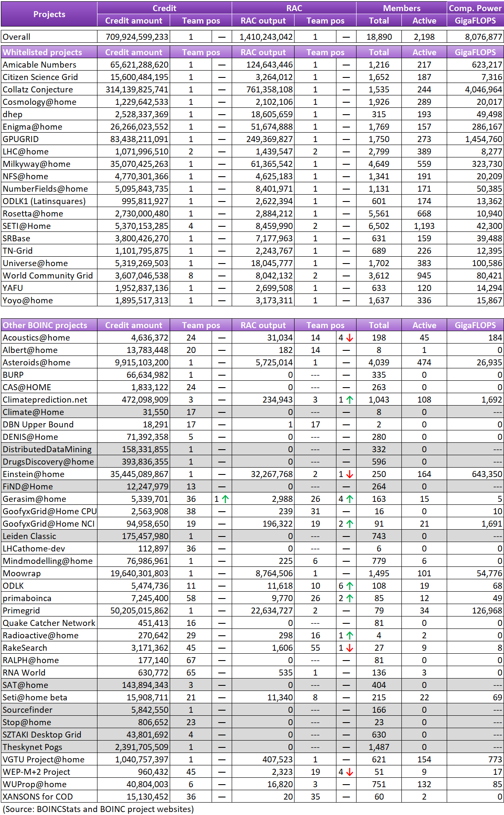Click the red down arrow in RakeSearch row
The height and width of the screenshot is (815, 504).
(350, 648)
